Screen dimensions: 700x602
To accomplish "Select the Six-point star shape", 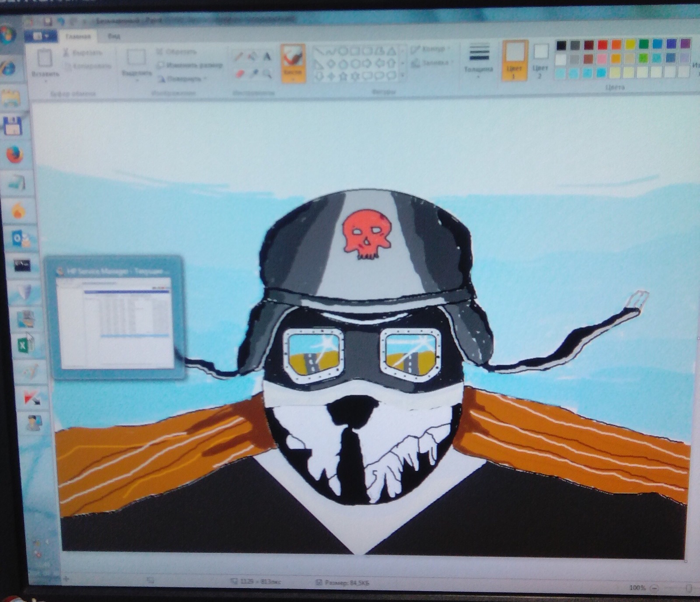I will tap(355, 77).
